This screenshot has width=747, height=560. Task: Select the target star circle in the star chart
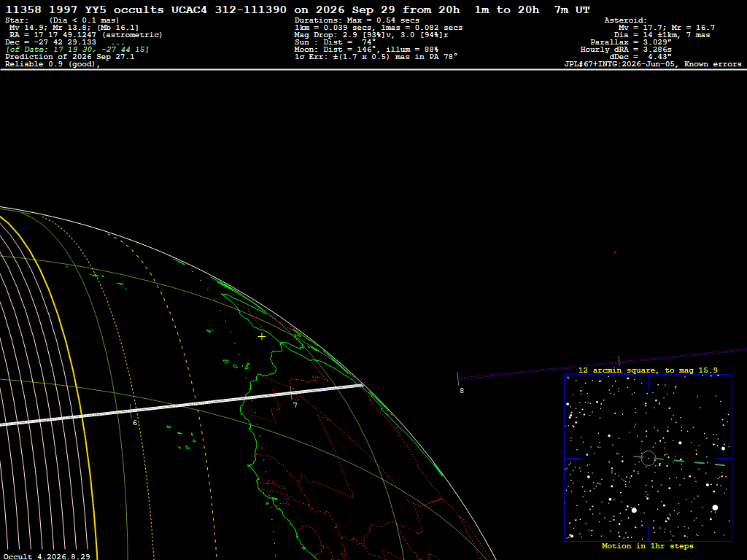coord(649,458)
